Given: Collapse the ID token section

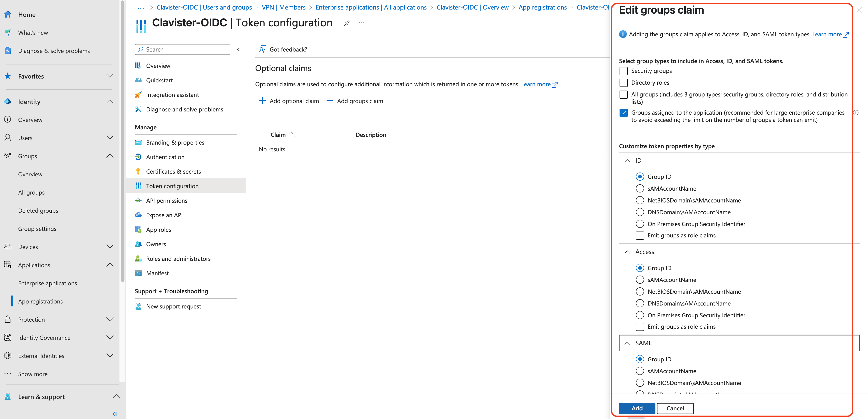Looking at the screenshot, I should [627, 161].
